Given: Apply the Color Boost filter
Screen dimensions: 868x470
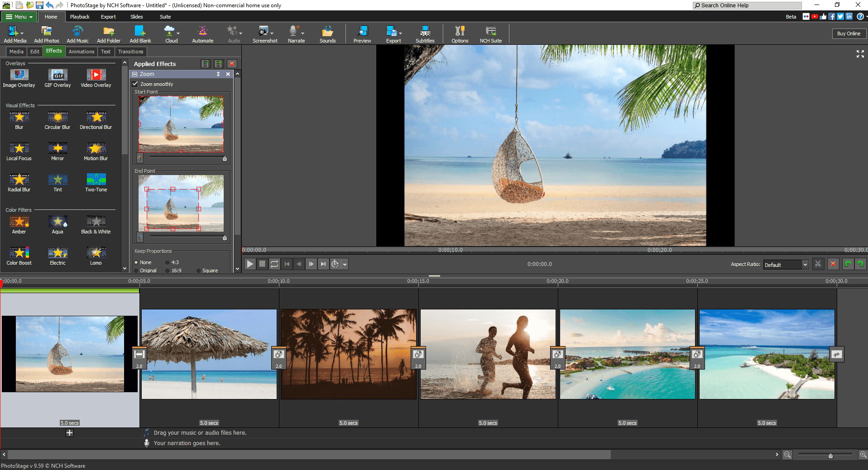Looking at the screenshot, I should [19, 256].
